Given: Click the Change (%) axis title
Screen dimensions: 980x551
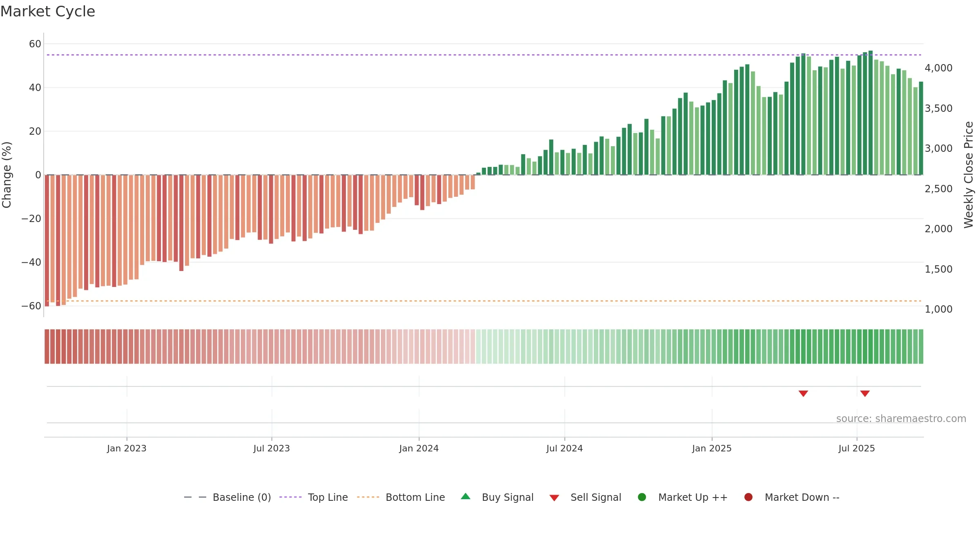Looking at the screenshot, I should (7, 175).
